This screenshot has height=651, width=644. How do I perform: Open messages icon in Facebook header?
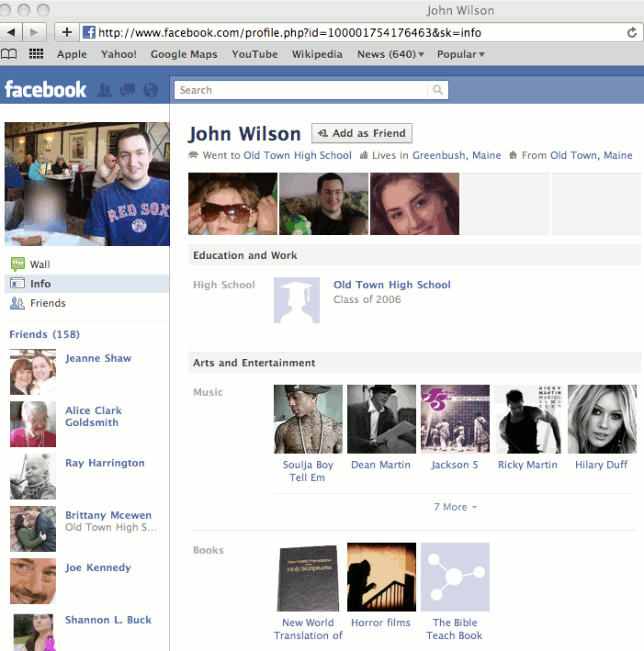(128, 90)
